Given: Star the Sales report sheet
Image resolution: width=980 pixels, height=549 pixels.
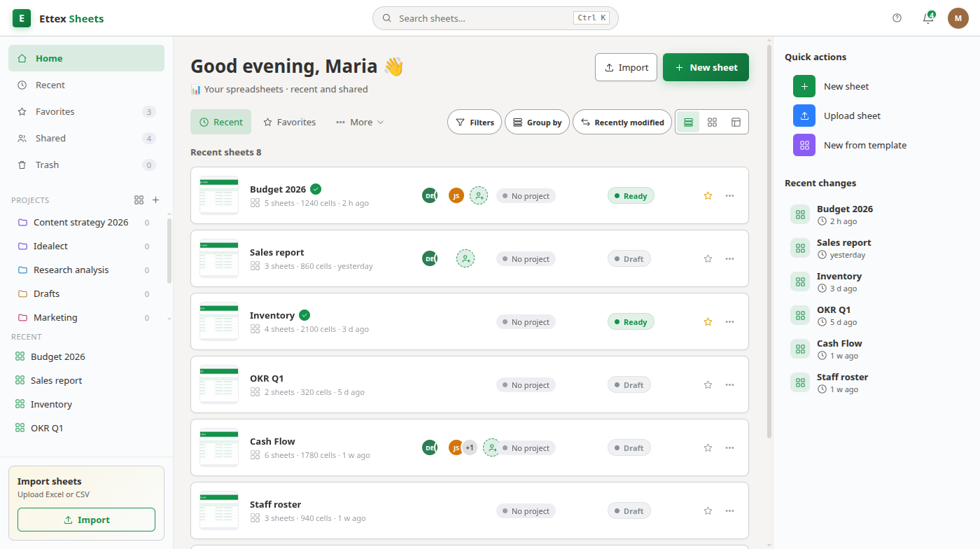Looking at the screenshot, I should coord(708,259).
